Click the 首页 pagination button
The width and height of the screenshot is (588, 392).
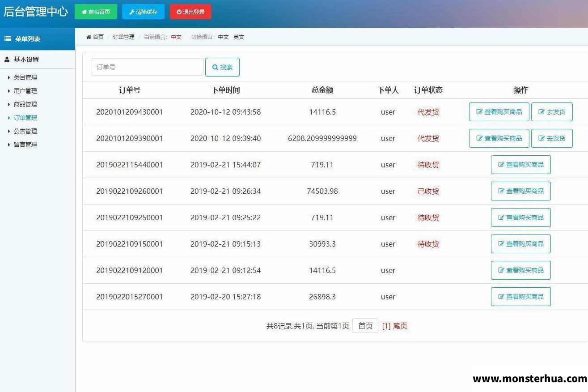click(x=365, y=326)
